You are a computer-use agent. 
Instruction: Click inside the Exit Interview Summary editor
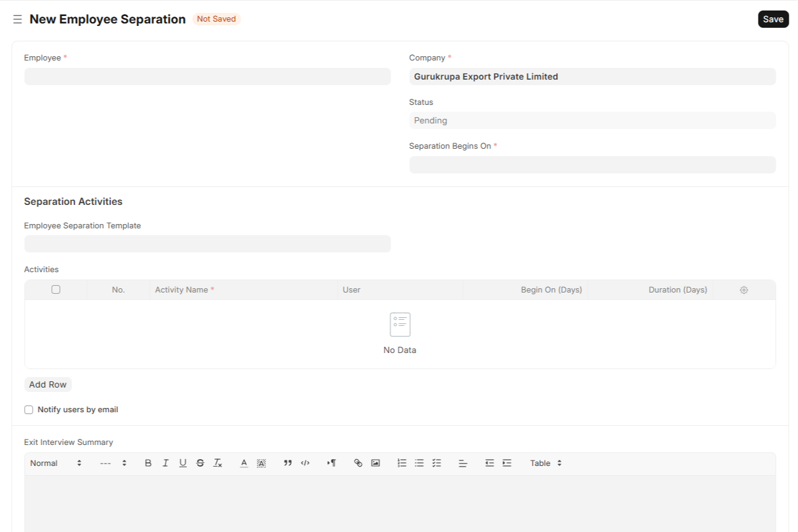tap(400, 503)
